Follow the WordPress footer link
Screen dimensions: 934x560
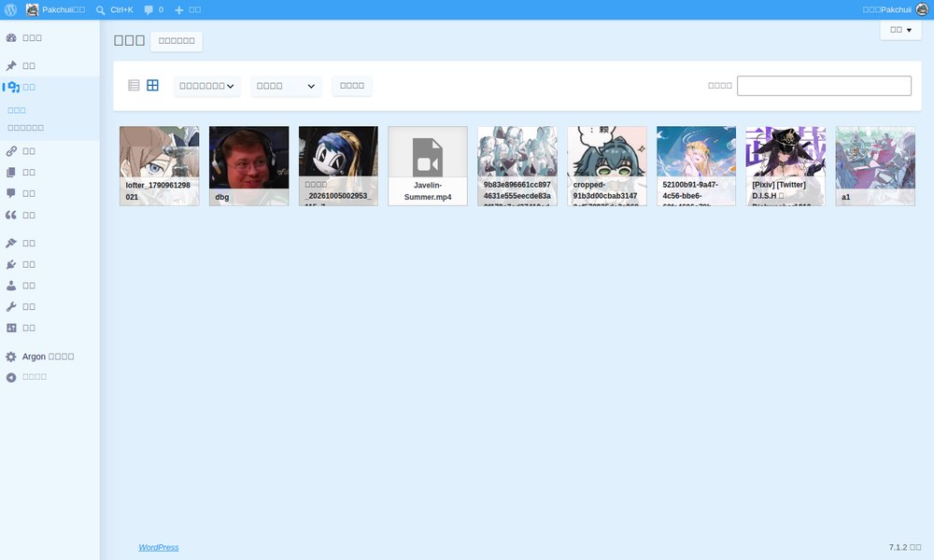tap(159, 548)
